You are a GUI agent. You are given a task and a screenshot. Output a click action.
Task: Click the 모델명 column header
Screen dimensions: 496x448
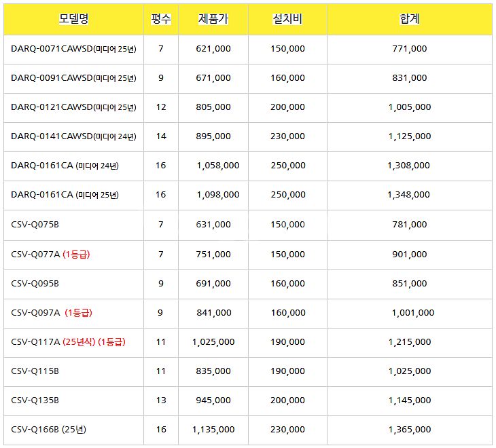tap(73, 19)
